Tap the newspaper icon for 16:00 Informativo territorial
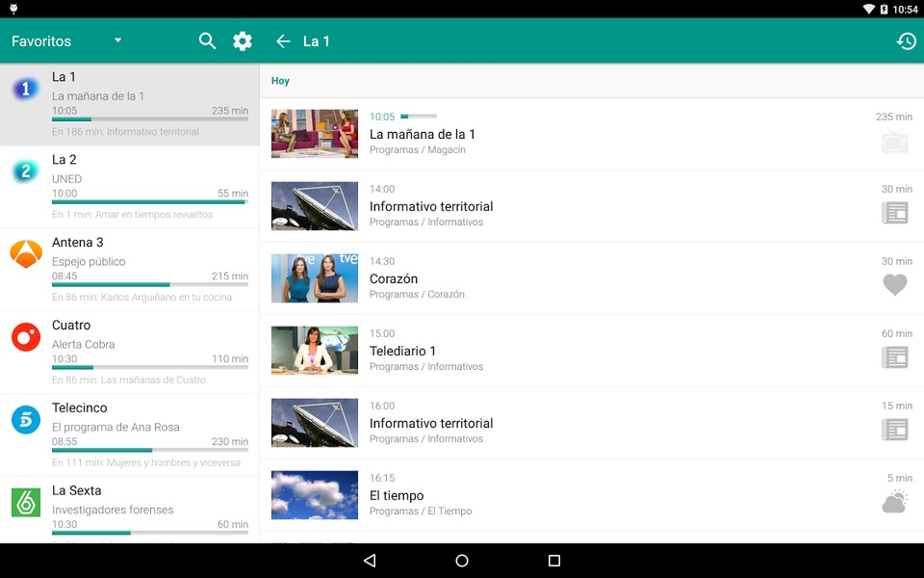Screen dimensions: 924x578 (894, 430)
